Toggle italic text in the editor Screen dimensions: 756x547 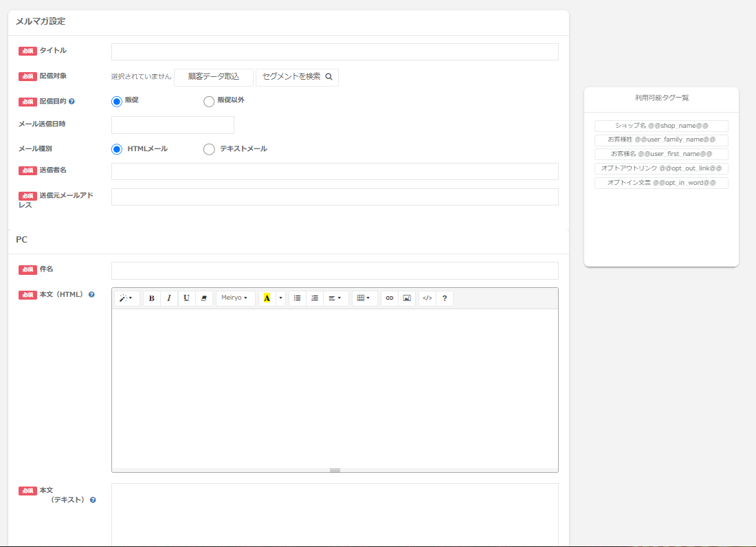click(x=169, y=298)
